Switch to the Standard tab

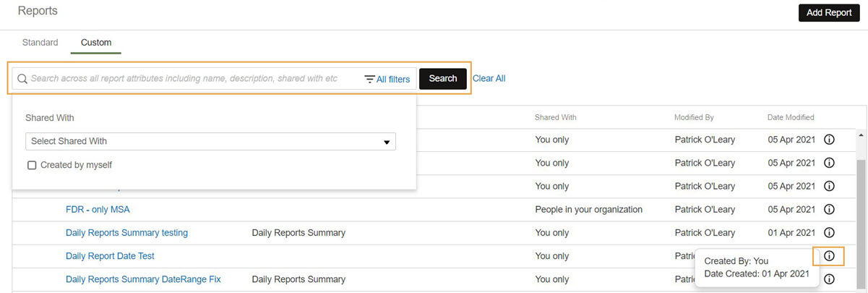pyautogui.click(x=40, y=43)
